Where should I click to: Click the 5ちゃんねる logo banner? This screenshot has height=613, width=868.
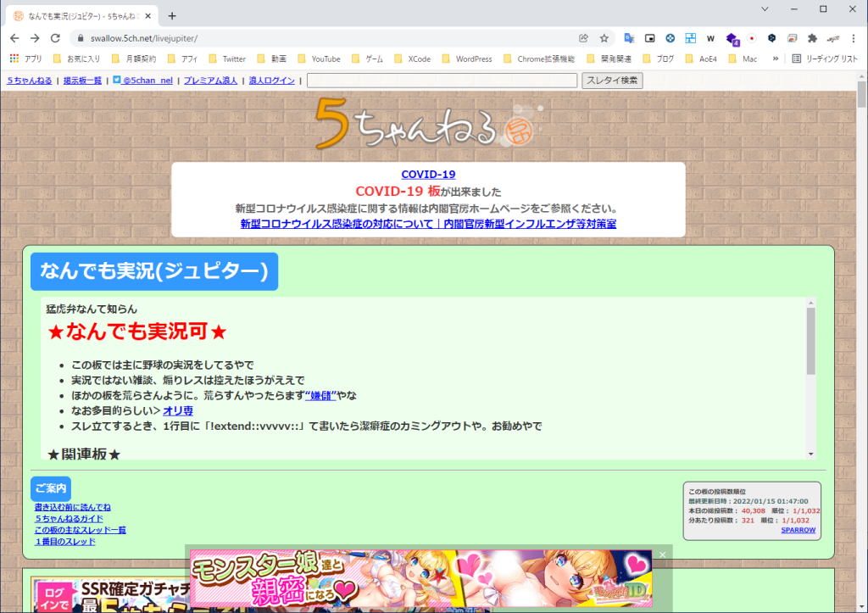coord(429,124)
